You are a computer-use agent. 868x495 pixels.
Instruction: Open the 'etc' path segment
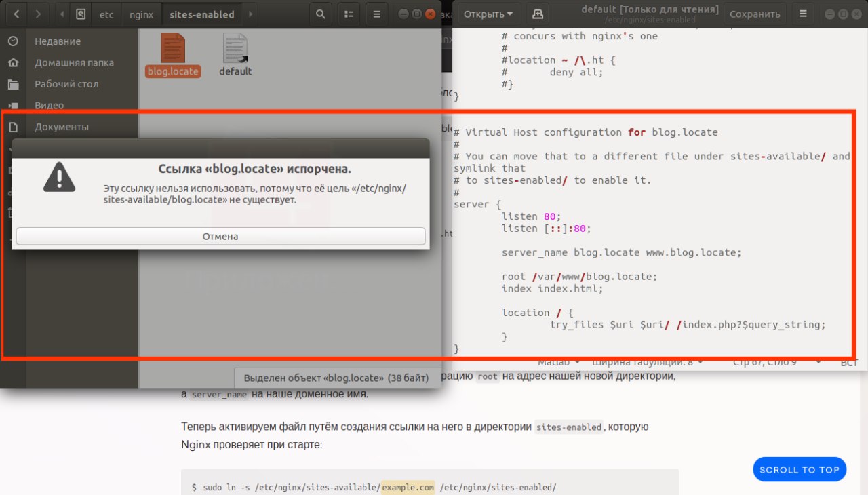pyautogui.click(x=106, y=14)
